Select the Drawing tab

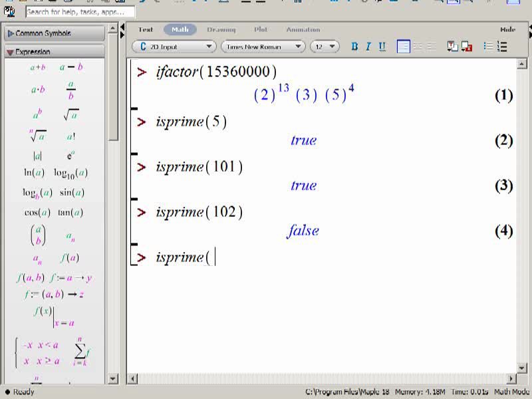[221, 29]
